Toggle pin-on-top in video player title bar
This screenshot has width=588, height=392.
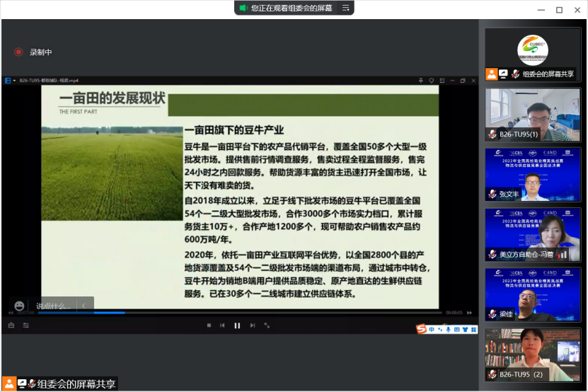(x=422, y=81)
